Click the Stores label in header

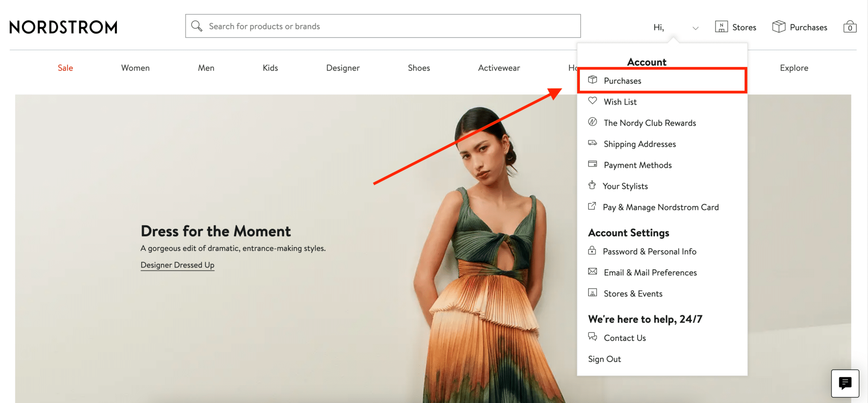click(x=744, y=28)
